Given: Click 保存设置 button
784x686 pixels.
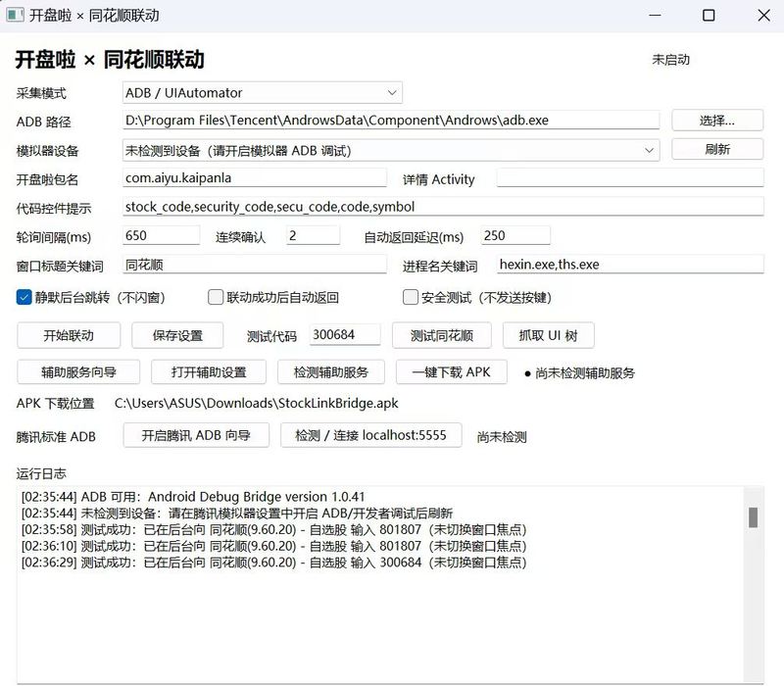Looking at the screenshot, I should [x=177, y=335].
